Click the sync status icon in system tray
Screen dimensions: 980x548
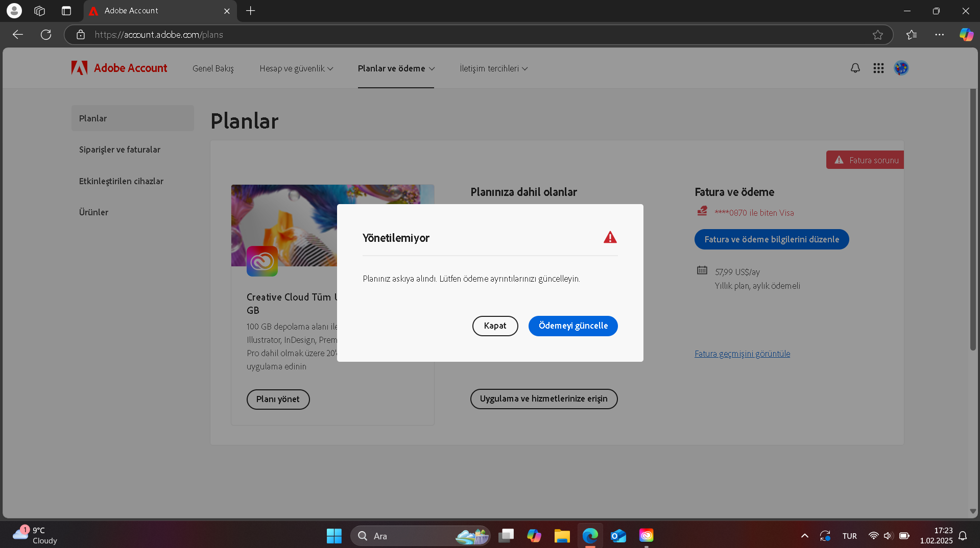(825, 536)
